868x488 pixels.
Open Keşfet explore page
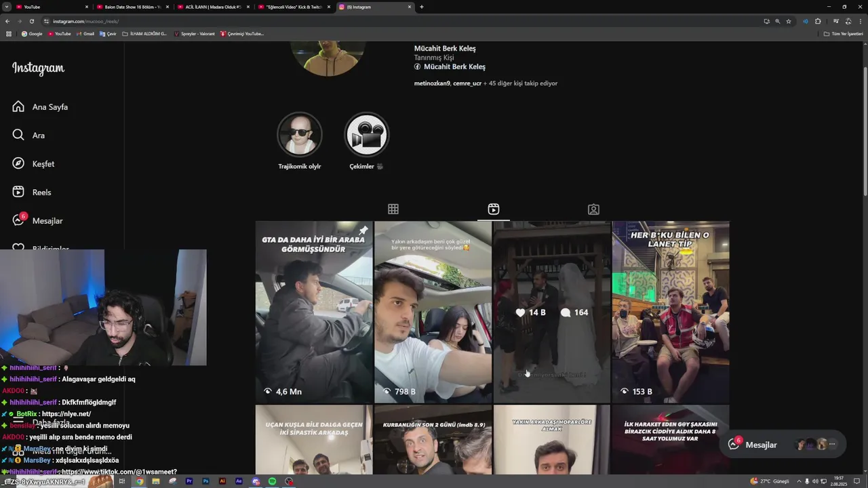34,163
